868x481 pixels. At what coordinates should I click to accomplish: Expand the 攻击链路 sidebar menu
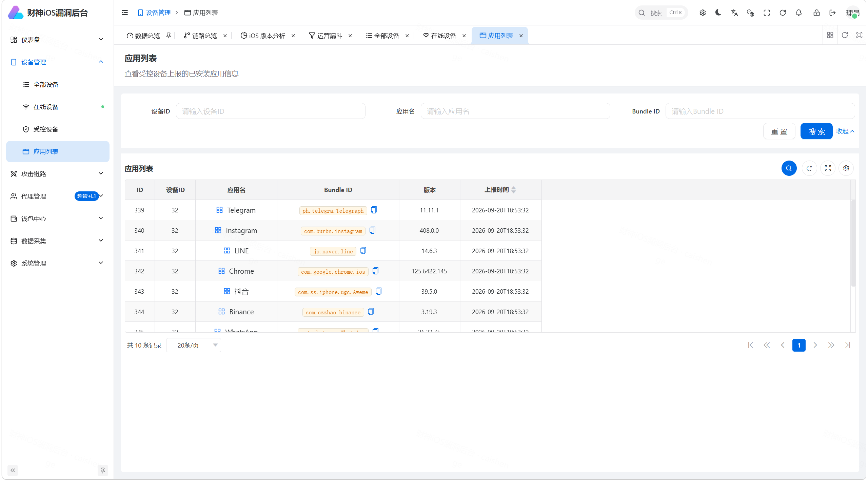(x=57, y=174)
